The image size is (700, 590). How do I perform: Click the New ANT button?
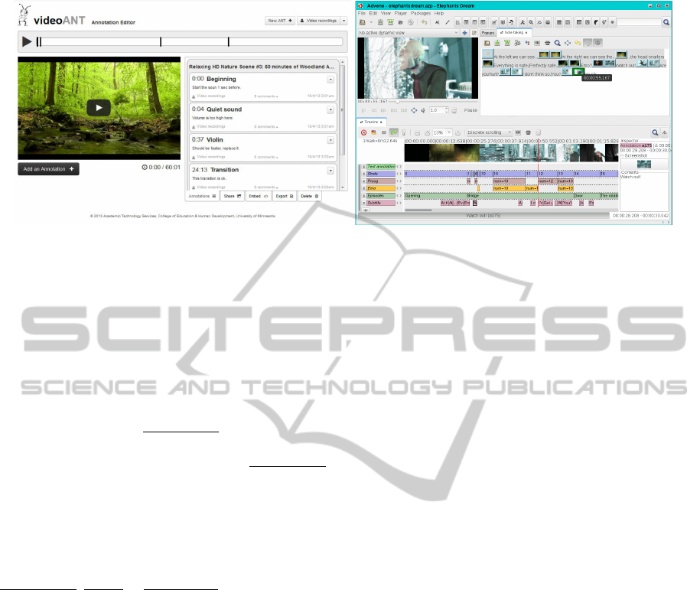pos(280,21)
